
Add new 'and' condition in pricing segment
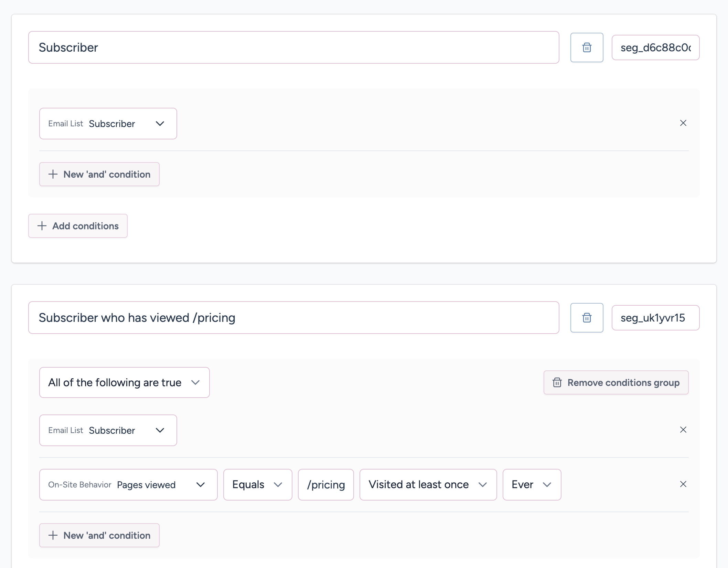pyautogui.click(x=99, y=535)
